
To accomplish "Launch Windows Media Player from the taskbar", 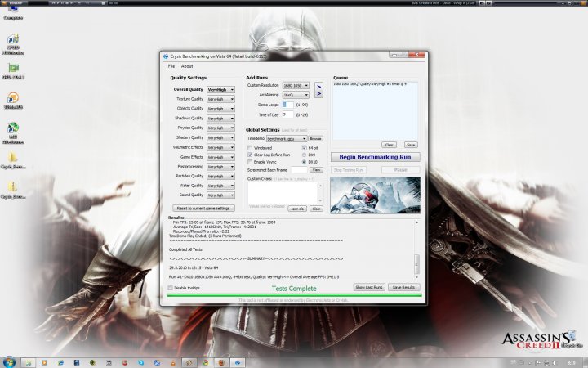I will pyautogui.click(x=44, y=363).
